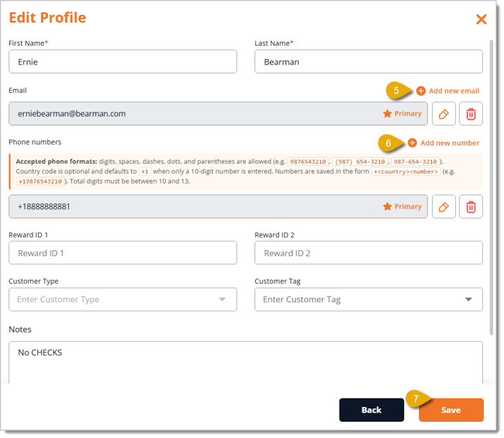Click the '(987) 654-3210' example format
This screenshot has width=504, height=438.
pos(360,162)
